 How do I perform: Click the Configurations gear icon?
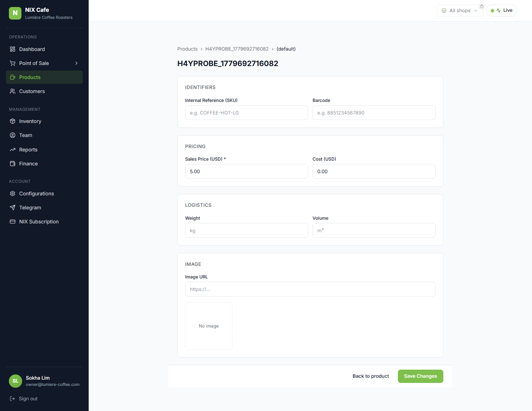[13, 193]
